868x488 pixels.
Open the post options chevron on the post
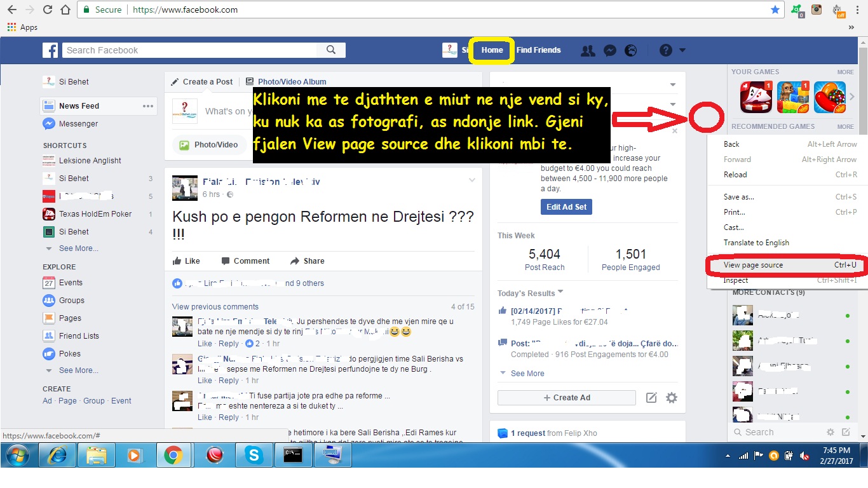(x=471, y=180)
